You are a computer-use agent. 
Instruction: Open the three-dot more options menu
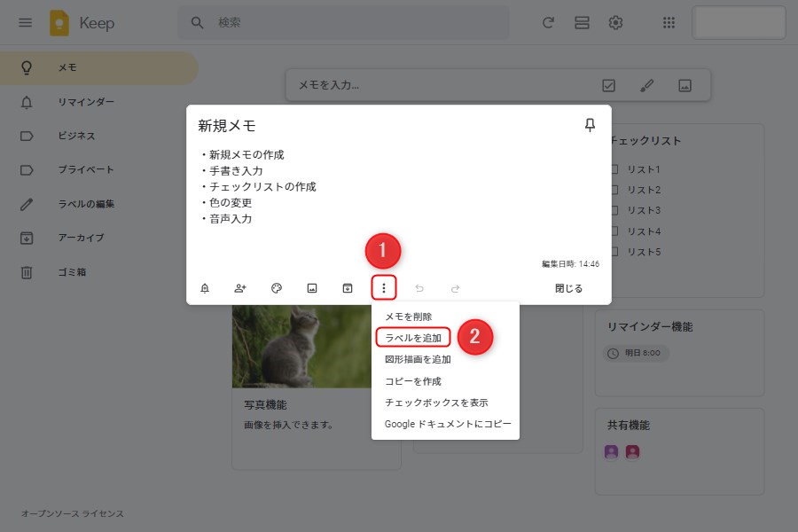(384, 288)
